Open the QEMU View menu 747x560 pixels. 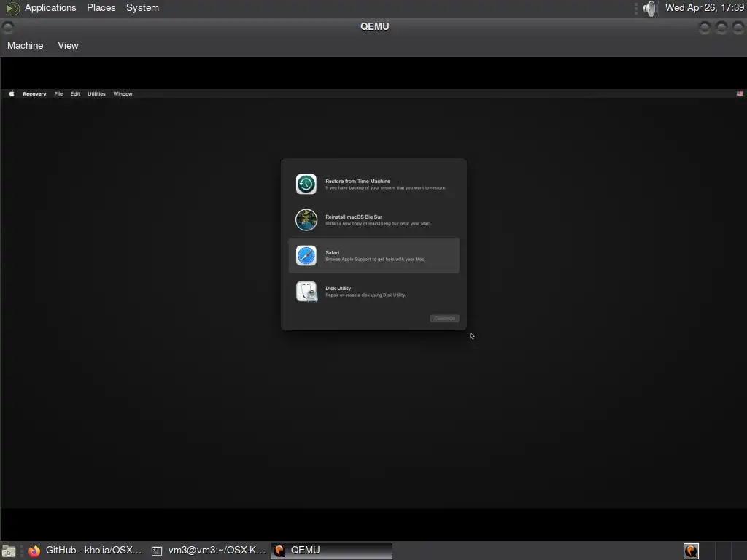[x=68, y=46]
